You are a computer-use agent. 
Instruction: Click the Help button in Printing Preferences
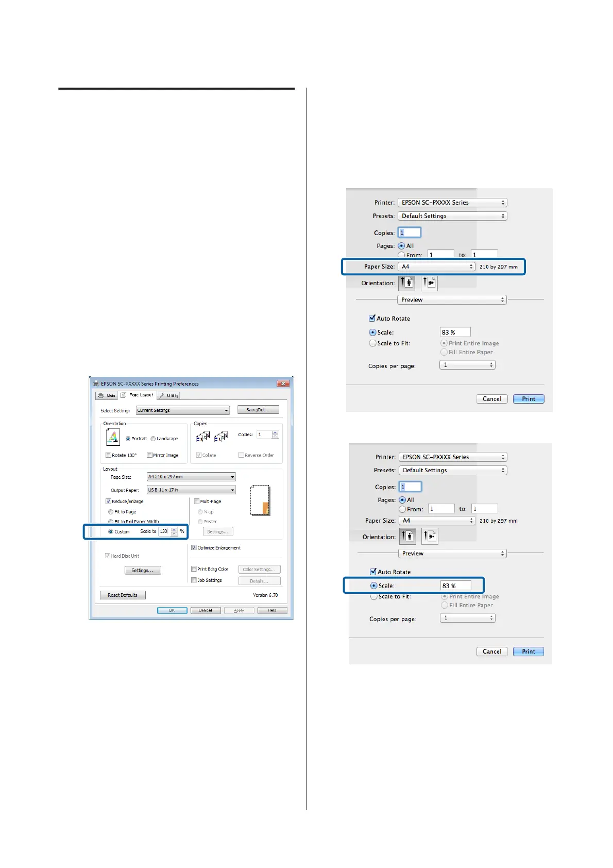273,610
